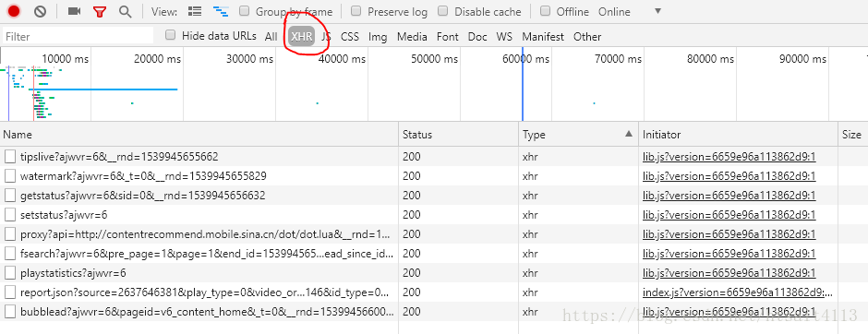868x334 pixels.
Task: Click file icon of proxy request
Action: click(x=10, y=234)
